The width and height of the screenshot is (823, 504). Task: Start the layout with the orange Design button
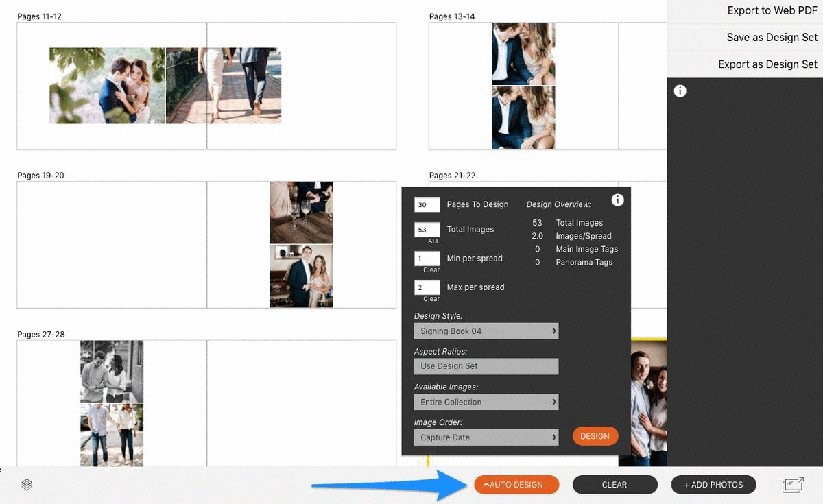coord(595,436)
